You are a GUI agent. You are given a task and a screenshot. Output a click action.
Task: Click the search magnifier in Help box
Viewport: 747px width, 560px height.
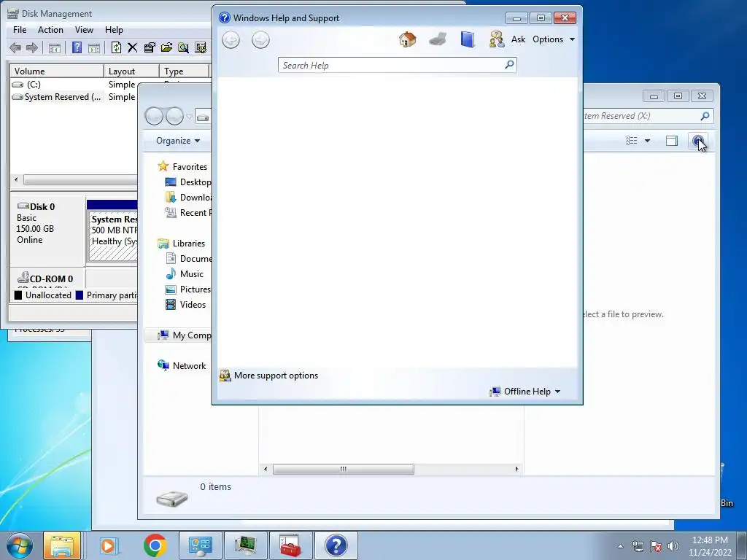[x=509, y=64]
